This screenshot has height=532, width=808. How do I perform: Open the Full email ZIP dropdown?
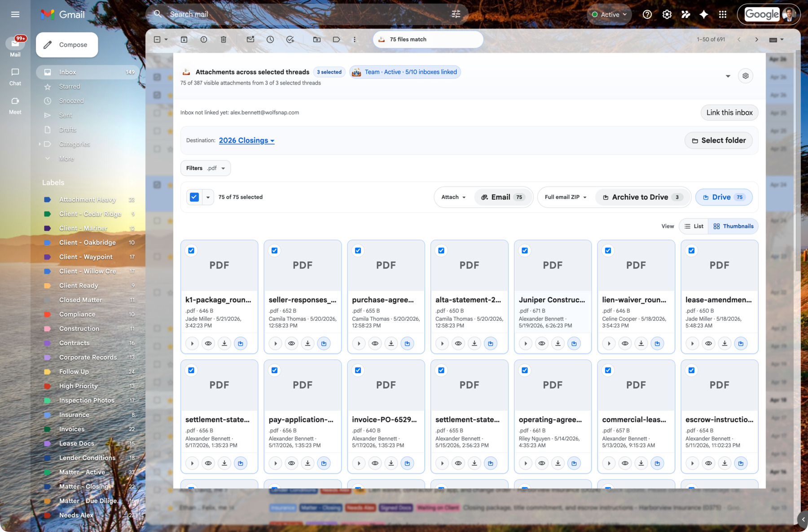click(x=566, y=197)
